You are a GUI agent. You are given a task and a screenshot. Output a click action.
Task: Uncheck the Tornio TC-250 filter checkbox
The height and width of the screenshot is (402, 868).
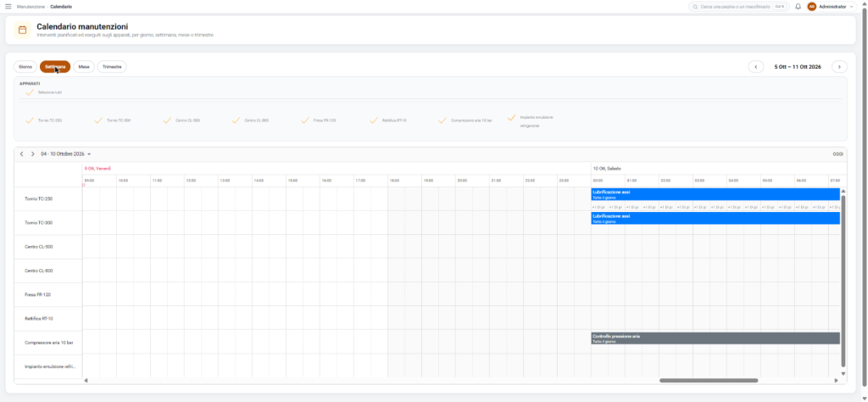pos(30,120)
